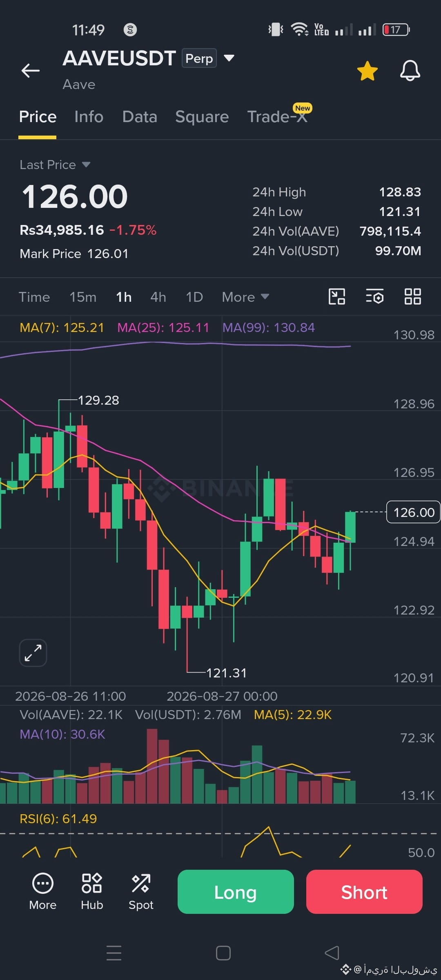Screen dimensions: 441x980
Task: Switch to the Price tab
Action: tap(38, 117)
